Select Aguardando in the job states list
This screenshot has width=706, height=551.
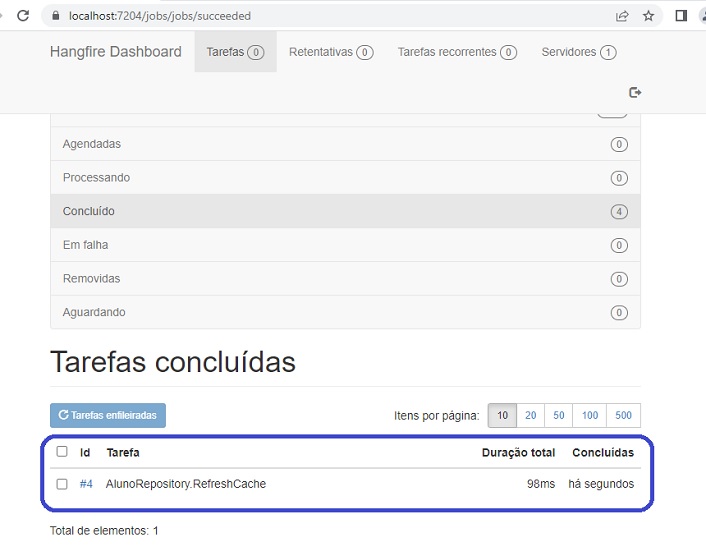345,312
